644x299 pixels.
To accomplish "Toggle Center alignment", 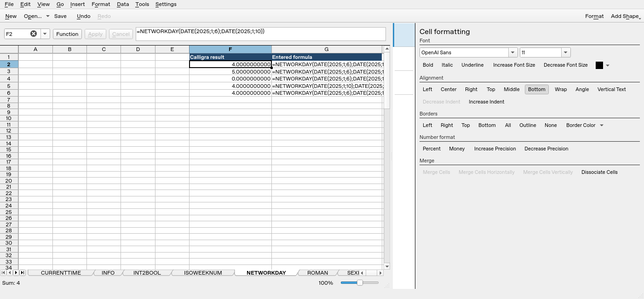I will click(448, 90).
